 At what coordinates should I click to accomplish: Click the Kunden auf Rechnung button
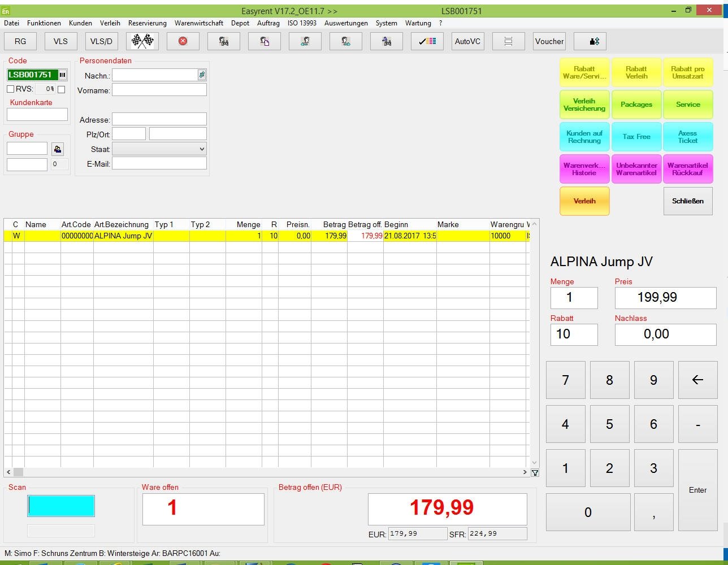tap(584, 137)
